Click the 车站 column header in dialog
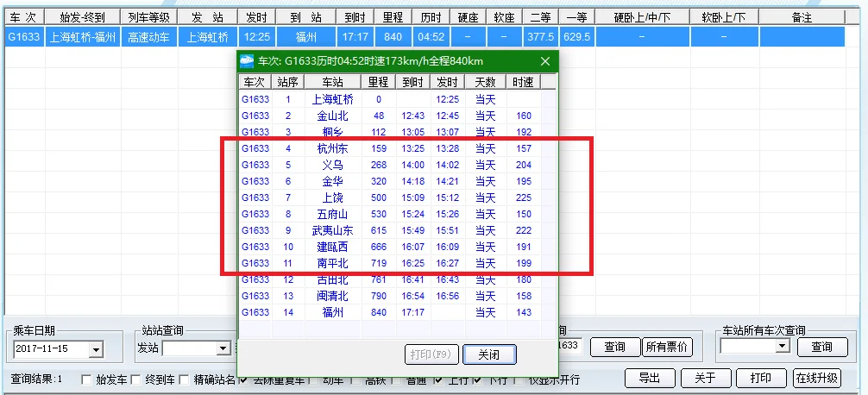The height and width of the screenshot is (395, 868). (x=333, y=83)
